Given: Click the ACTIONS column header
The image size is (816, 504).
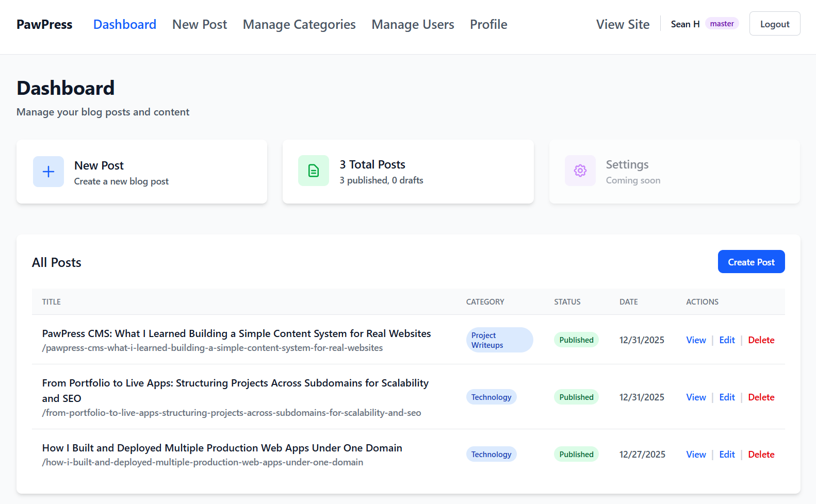Looking at the screenshot, I should click(x=702, y=302).
